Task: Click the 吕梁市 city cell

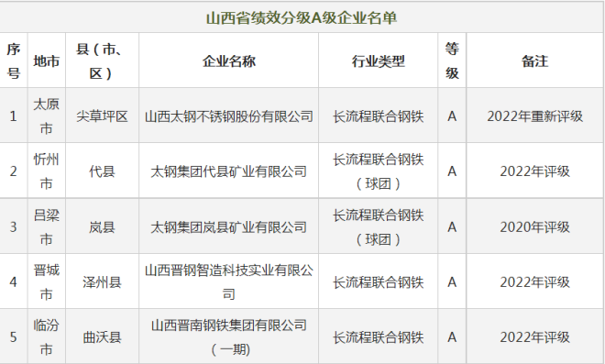Action: tap(47, 227)
